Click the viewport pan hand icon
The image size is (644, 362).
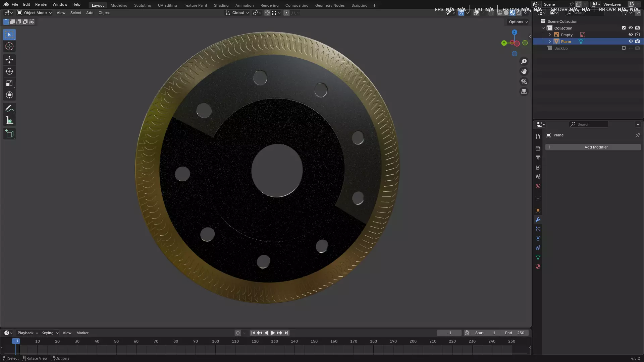[524, 71]
